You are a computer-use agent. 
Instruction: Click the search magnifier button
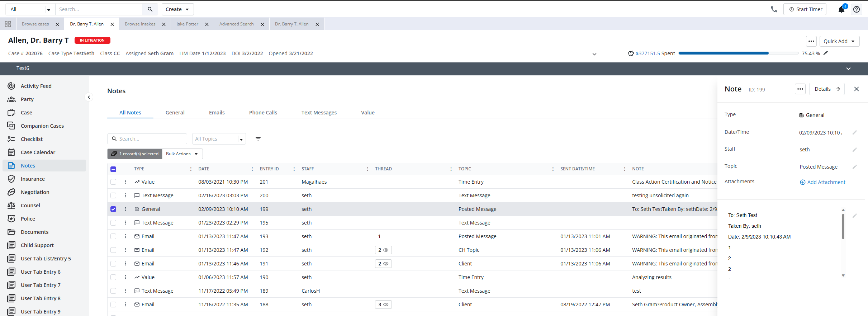[150, 9]
